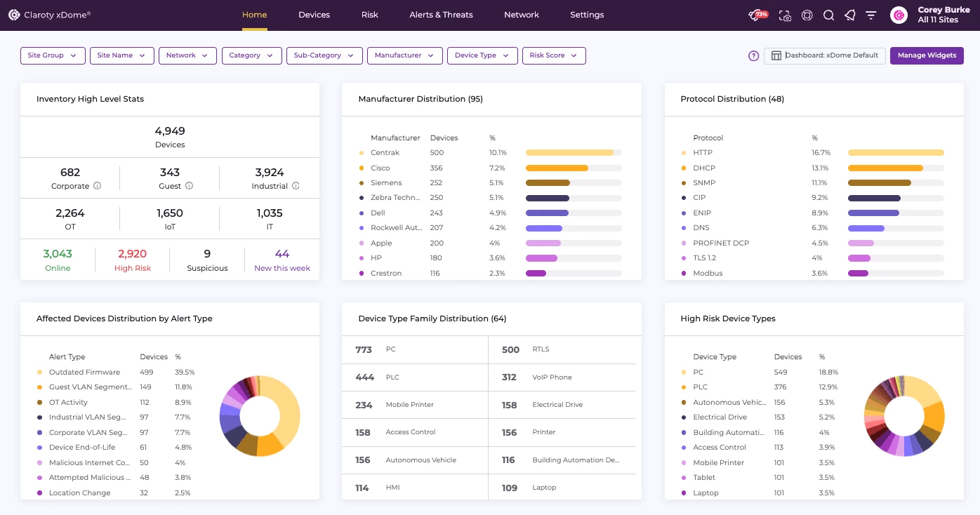Click the screenshot camera icon
The height and width of the screenshot is (515, 980).
[x=786, y=15]
